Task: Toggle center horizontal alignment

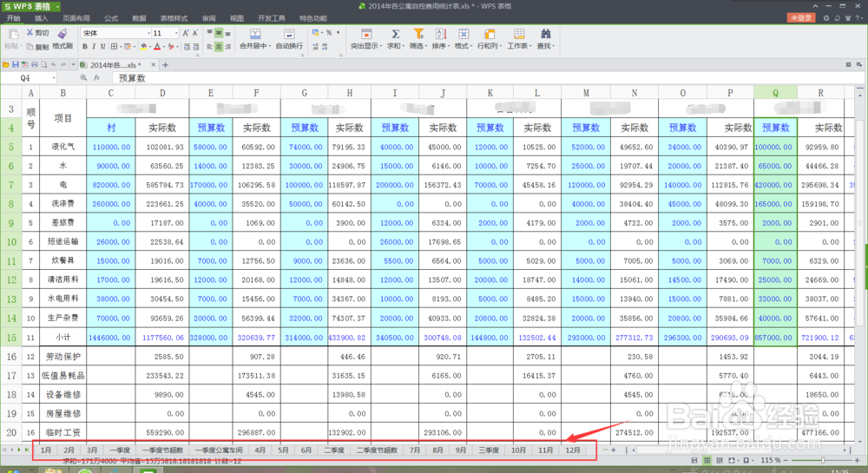Action: point(219,47)
